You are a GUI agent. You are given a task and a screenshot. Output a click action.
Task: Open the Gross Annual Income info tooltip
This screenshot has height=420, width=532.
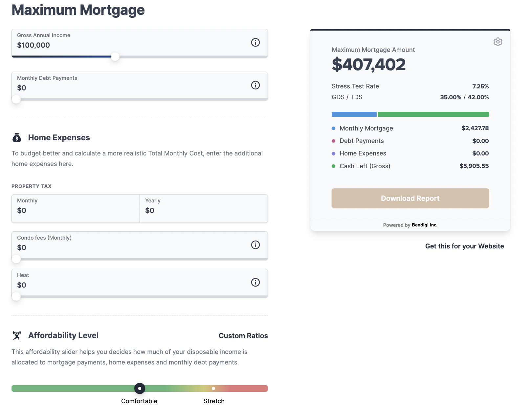click(256, 42)
